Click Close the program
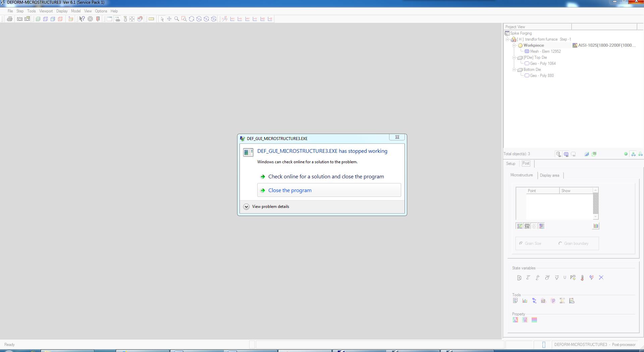644x352 pixels. [x=329, y=190]
